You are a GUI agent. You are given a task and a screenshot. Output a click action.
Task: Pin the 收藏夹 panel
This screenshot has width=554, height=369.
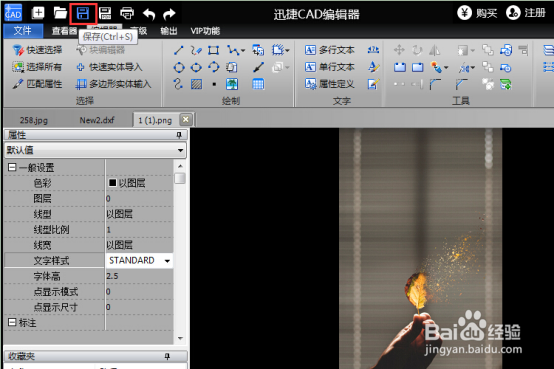[167, 356]
